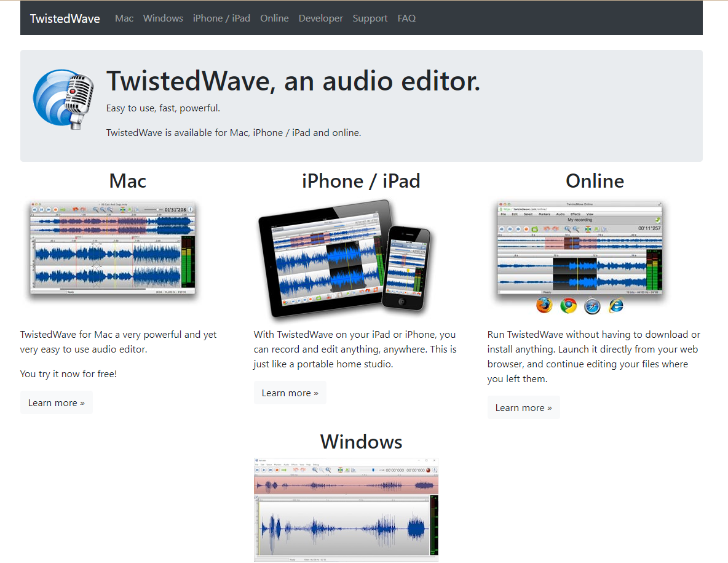Open the Developer menu item
Image resolution: width=728 pixels, height=563 pixels.
320,18
